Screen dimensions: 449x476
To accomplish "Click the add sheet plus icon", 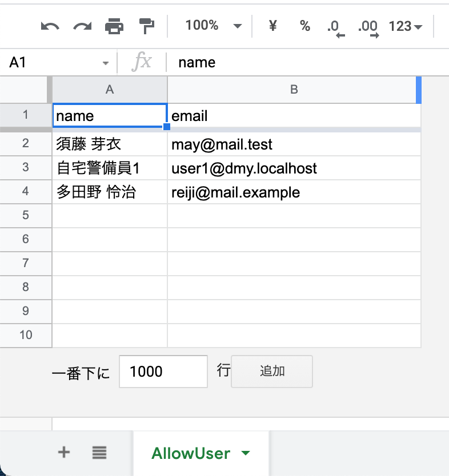I will tap(64, 453).
